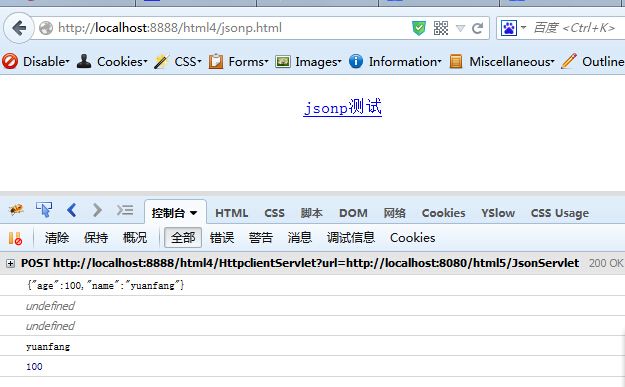Click the Outline toolbar item
Viewport: 625px width, 387px height.
tap(593, 62)
